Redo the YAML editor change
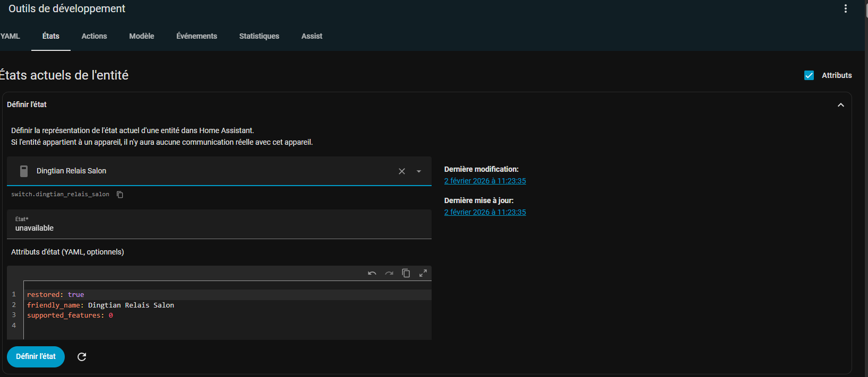Image resolution: width=868 pixels, height=377 pixels. 389,273
